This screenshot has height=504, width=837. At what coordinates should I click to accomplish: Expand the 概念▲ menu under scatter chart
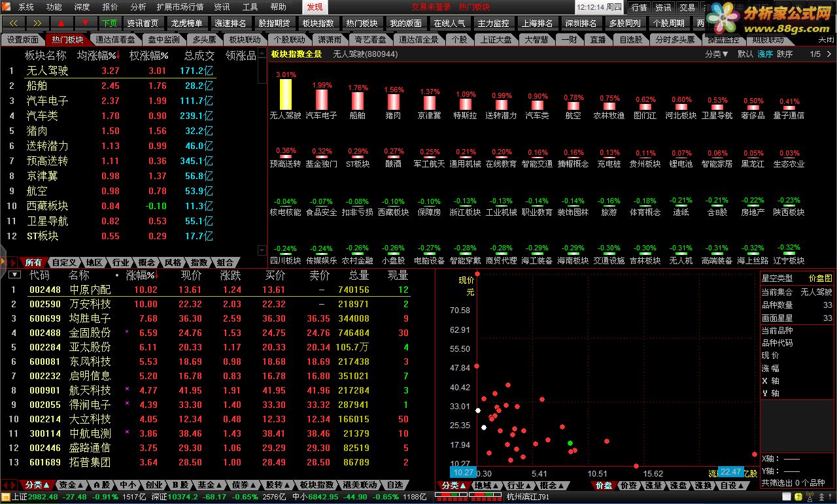(x=552, y=486)
